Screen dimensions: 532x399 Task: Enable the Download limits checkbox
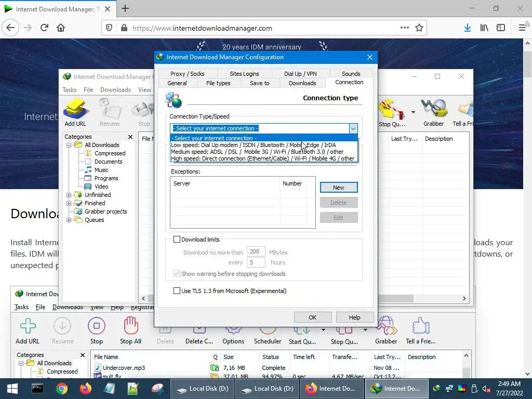click(x=177, y=240)
